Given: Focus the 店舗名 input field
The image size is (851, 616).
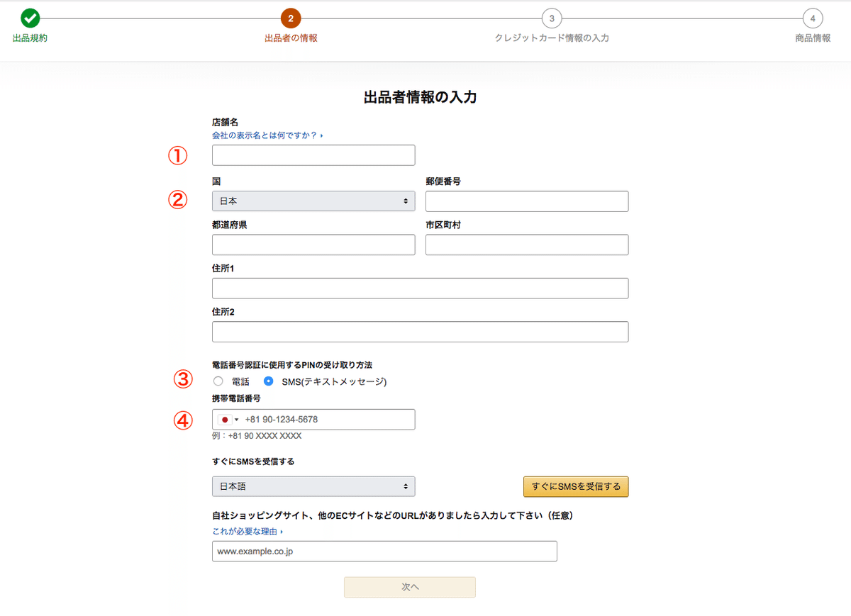Looking at the screenshot, I should 313,155.
